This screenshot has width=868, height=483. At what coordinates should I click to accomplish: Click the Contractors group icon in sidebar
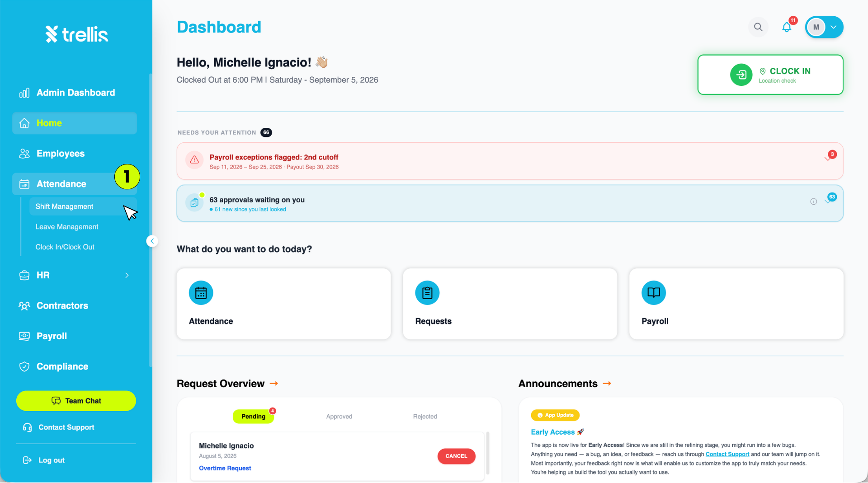click(24, 306)
